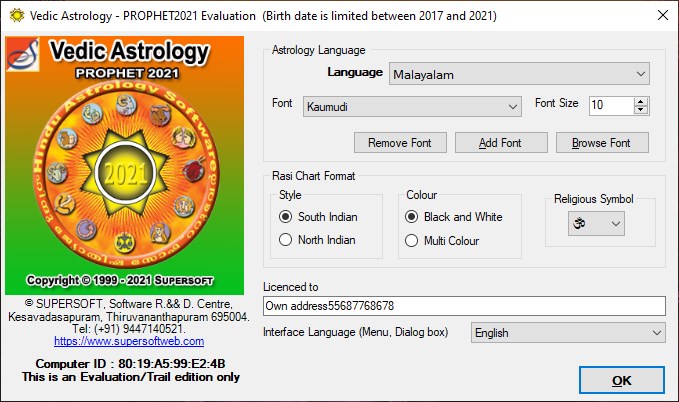Click the Browse Font button
The width and height of the screenshot is (679, 402).
(602, 143)
